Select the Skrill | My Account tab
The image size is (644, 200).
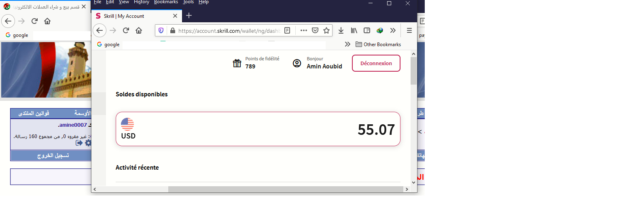click(x=136, y=16)
